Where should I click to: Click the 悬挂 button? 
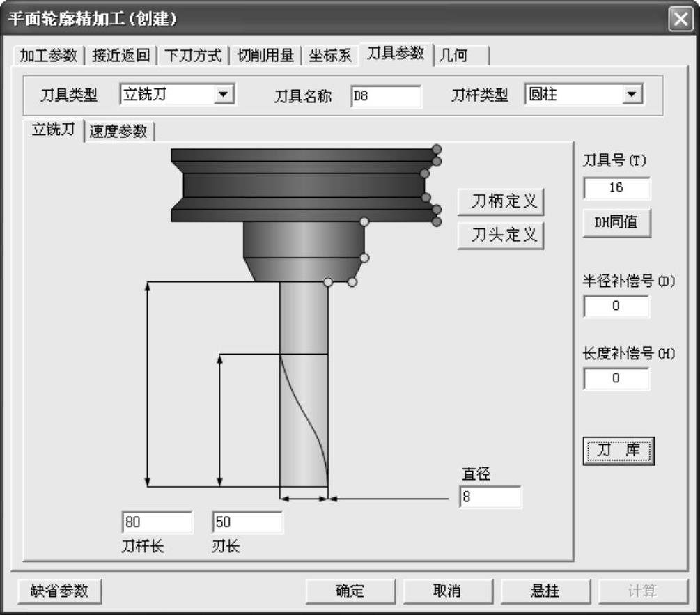(x=545, y=591)
